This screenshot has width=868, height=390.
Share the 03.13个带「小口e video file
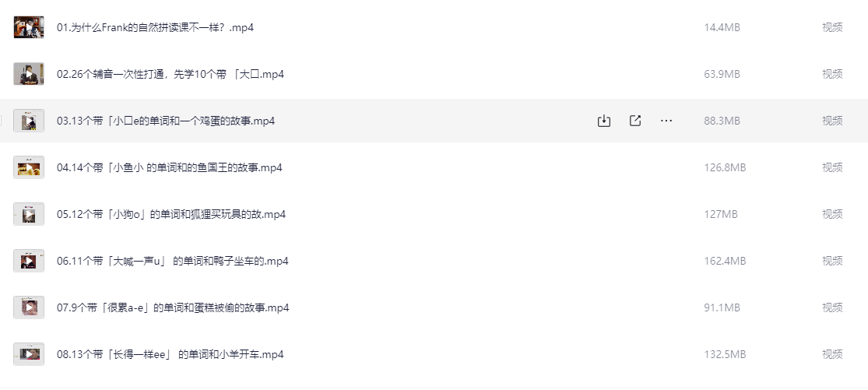coord(635,121)
